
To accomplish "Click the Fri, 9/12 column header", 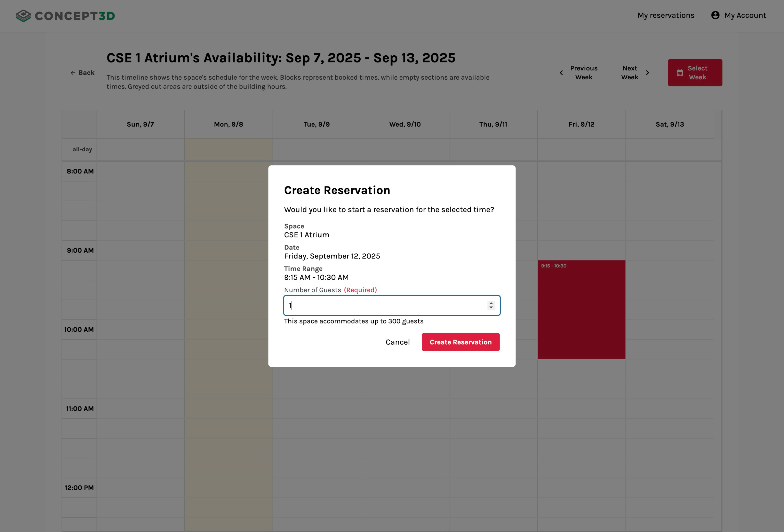I will (581, 125).
